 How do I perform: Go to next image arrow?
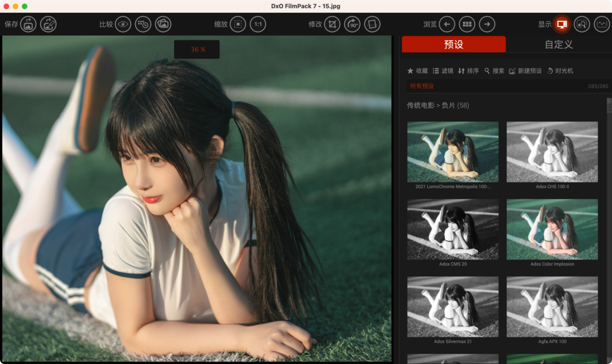pyautogui.click(x=487, y=24)
